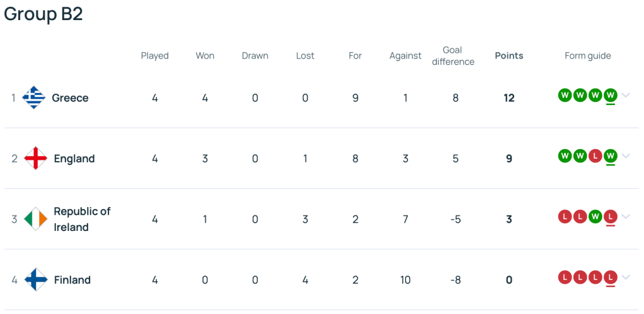The width and height of the screenshot is (644, 314).
Task: Click the Points column header
Action: click(509, 55)
